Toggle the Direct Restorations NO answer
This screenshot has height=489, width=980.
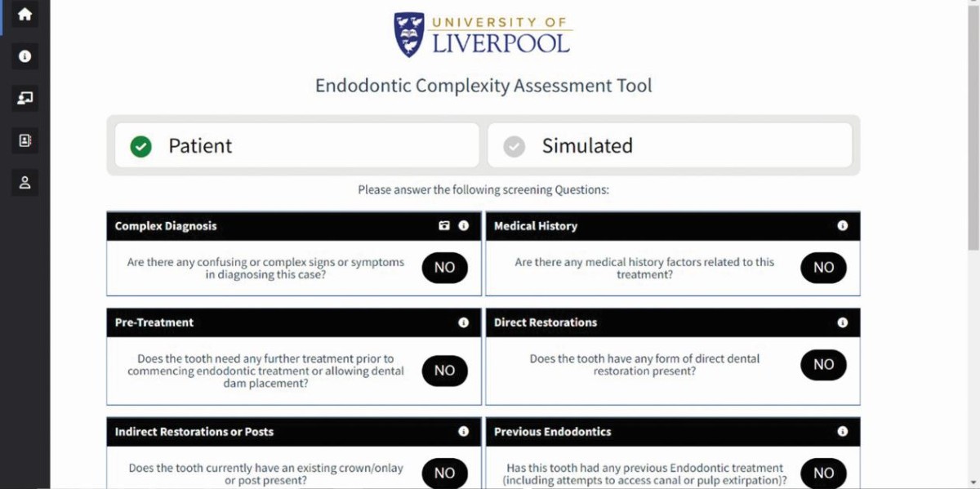tap(823, 365)
